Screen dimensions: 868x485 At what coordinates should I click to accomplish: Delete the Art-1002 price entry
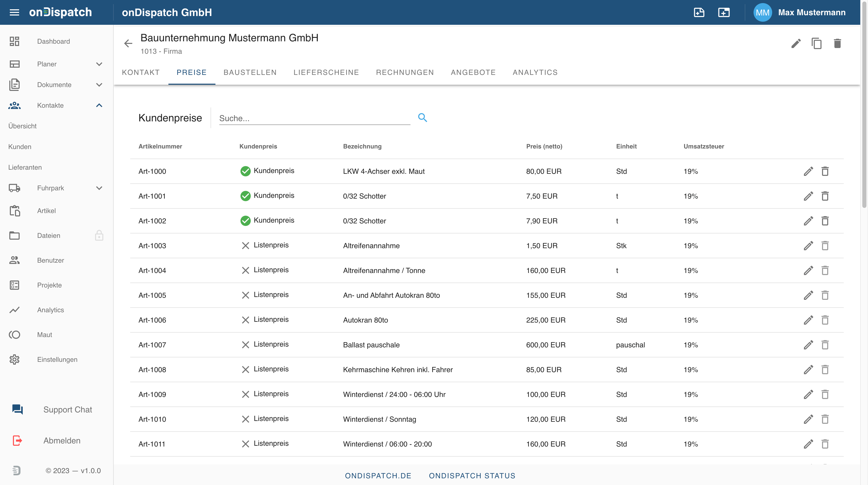point(825,221)
